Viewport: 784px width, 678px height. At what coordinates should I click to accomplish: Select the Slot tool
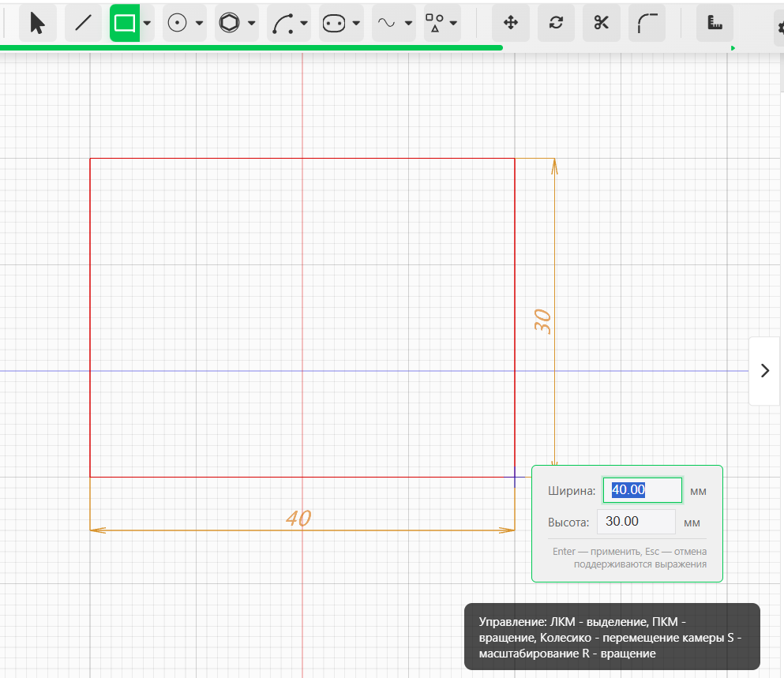(334, 23)
